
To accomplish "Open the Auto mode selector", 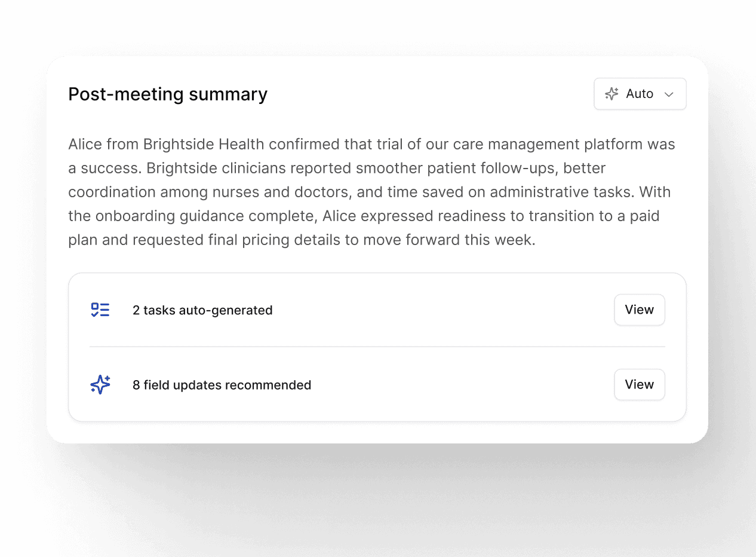I will [x=640, y=94].
